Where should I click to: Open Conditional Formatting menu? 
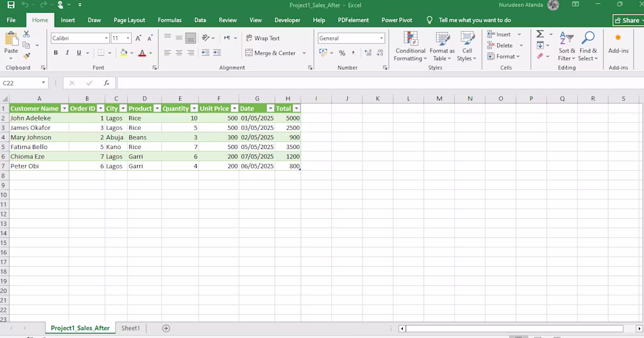coord(410,46)
